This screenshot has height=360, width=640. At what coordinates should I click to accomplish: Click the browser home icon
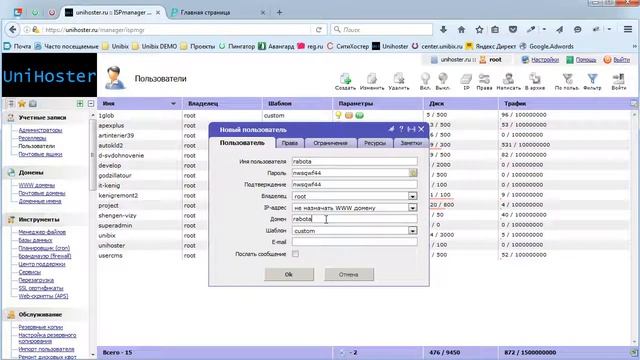tap(461, 29)
